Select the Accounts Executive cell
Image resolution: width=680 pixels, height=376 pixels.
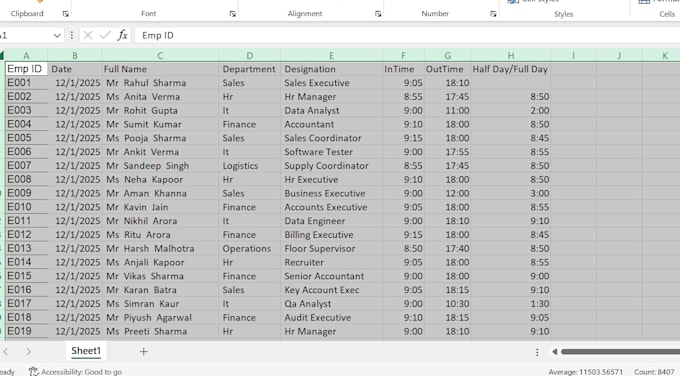(x=331, y=207)
